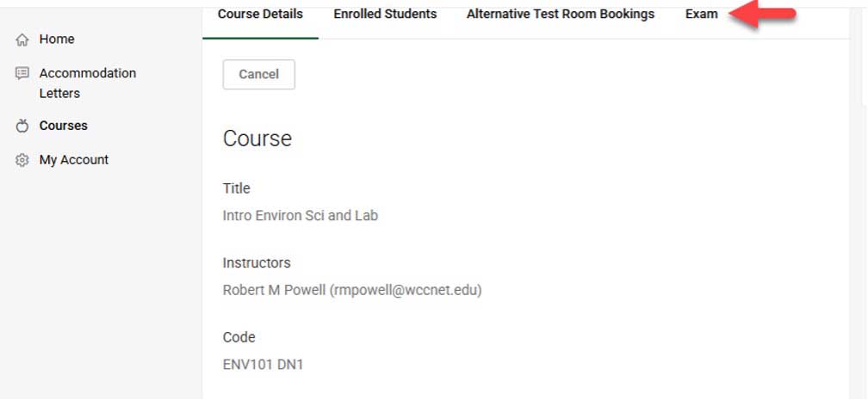Switch to the Course Details tab
The height and width of the screenshot is (400, 868).
(260, 15)
